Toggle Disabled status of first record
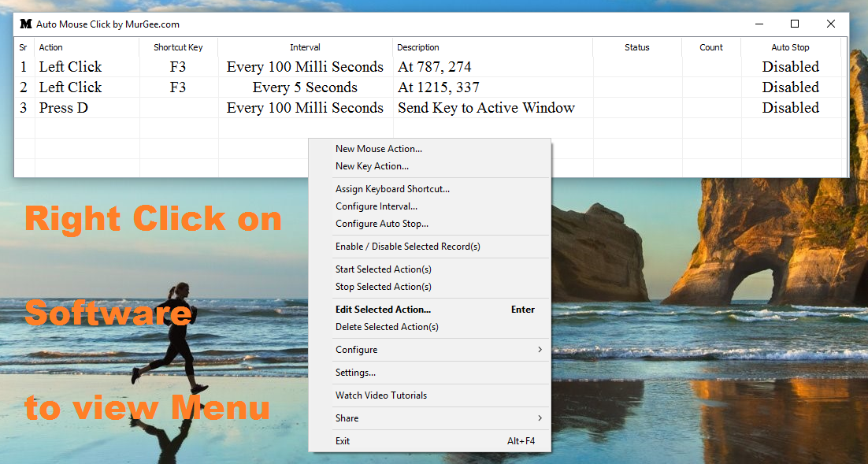The height and width of the screenshot is (464, 868). (790, 66)
